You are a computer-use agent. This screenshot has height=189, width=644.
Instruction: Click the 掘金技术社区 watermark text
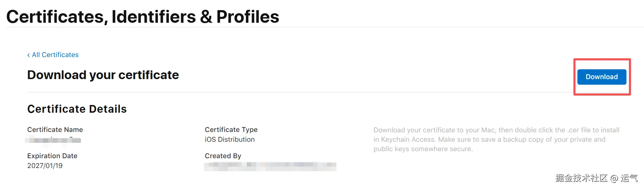tap(581, 178)
